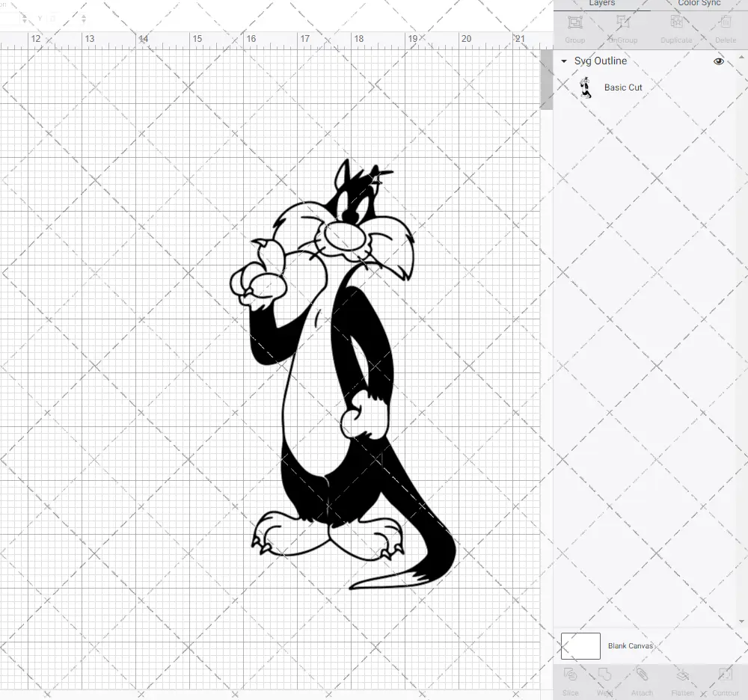The height and width of the screenshot is (700, 748).
Task: Collapse the Svg Outline group
Action: tap(563, 61)
